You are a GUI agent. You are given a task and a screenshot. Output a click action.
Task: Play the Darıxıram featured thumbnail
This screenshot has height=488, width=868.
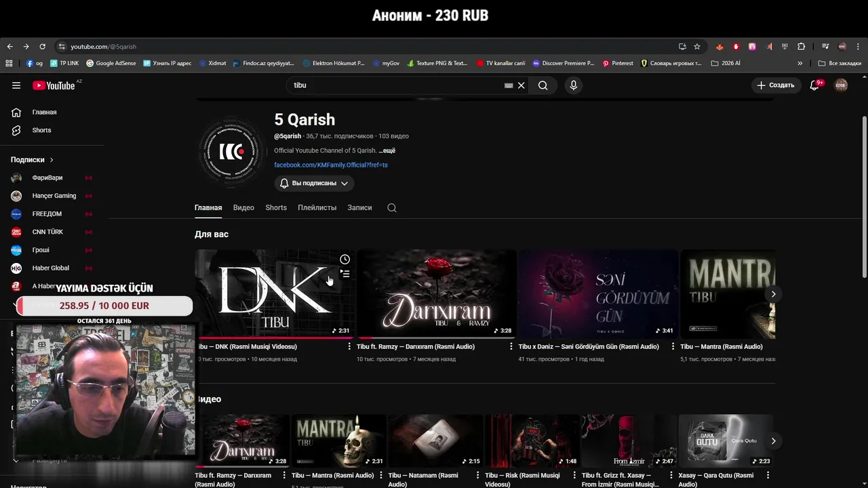437,294
